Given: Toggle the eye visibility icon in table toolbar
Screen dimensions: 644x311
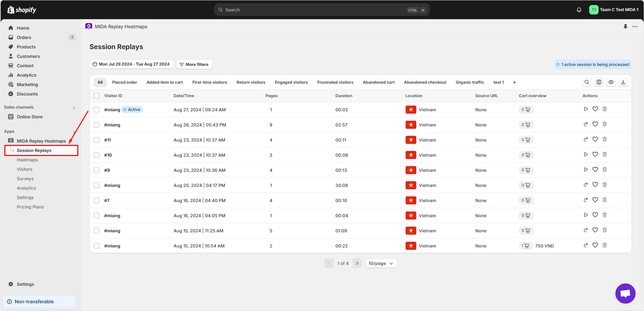Looking at the screenshot, I should 611,82.
